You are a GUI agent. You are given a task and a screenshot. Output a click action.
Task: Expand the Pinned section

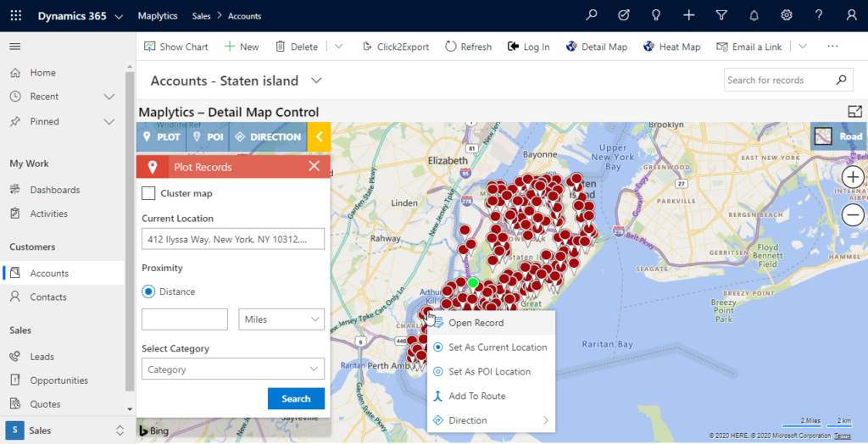[x=109, y=122]
